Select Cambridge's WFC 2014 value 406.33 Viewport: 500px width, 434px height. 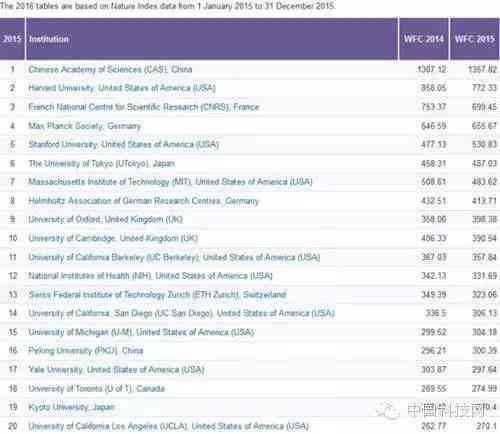tap(434, 238)
